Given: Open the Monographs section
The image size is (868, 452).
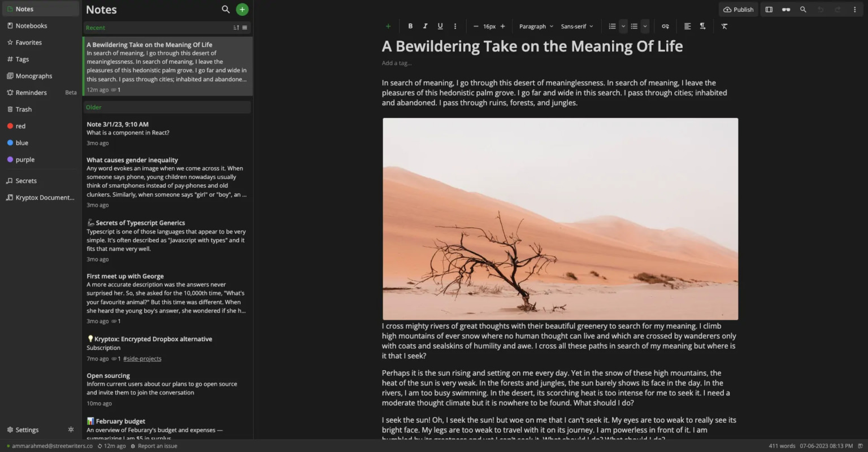Looking at the screenshot, I should 34,76.
